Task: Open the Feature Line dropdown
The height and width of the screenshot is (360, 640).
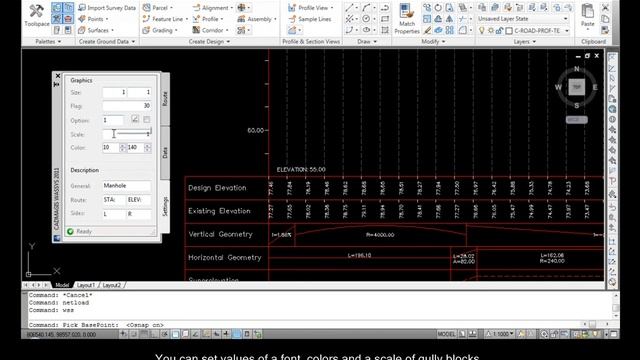Action: coord(165,19)
